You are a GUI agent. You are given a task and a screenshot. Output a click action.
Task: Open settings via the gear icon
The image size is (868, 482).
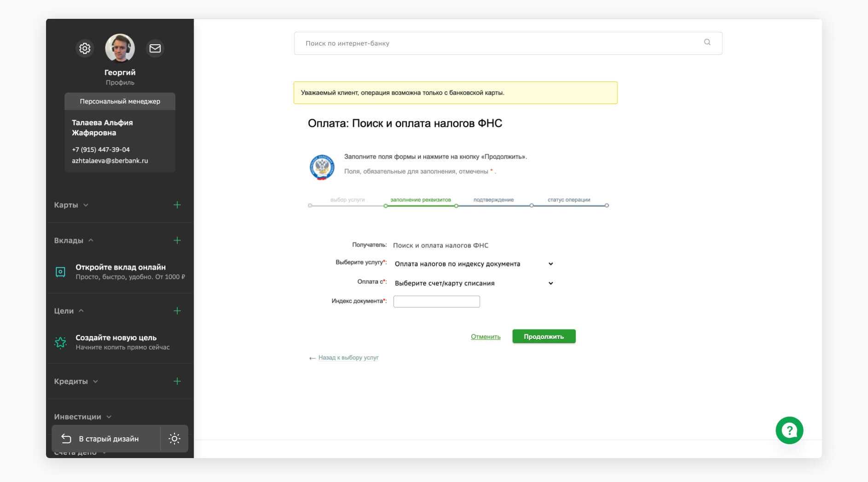tap(85, 48)
